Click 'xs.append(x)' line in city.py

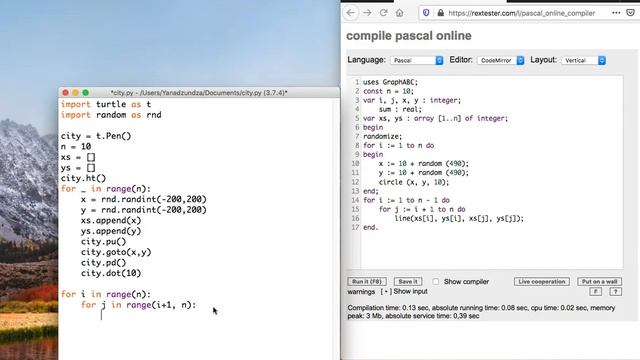click(111, 220)
